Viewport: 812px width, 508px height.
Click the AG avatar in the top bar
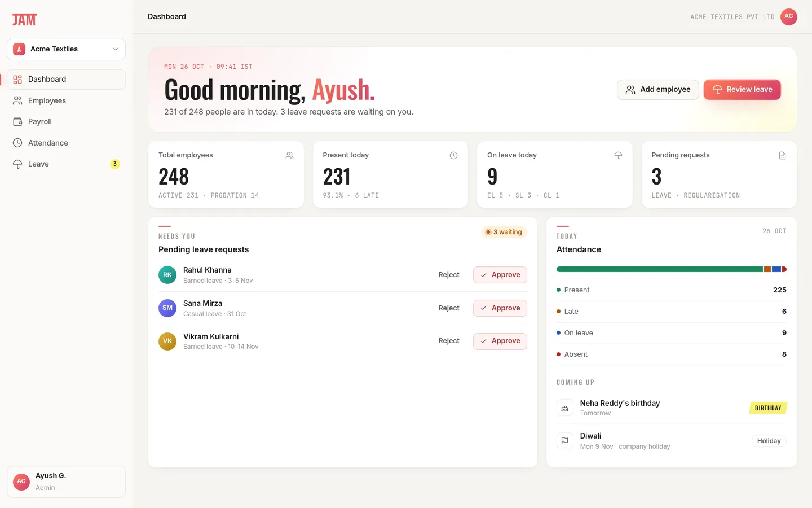click(x=788, y=16)
